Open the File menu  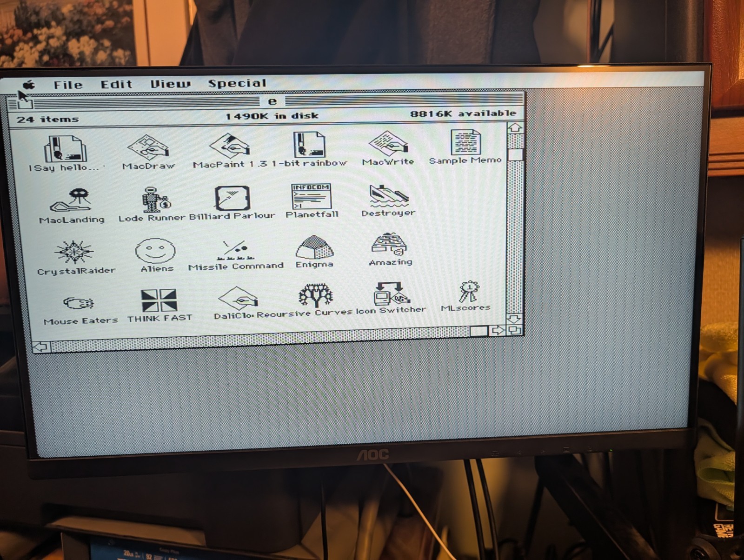point(68,85)
